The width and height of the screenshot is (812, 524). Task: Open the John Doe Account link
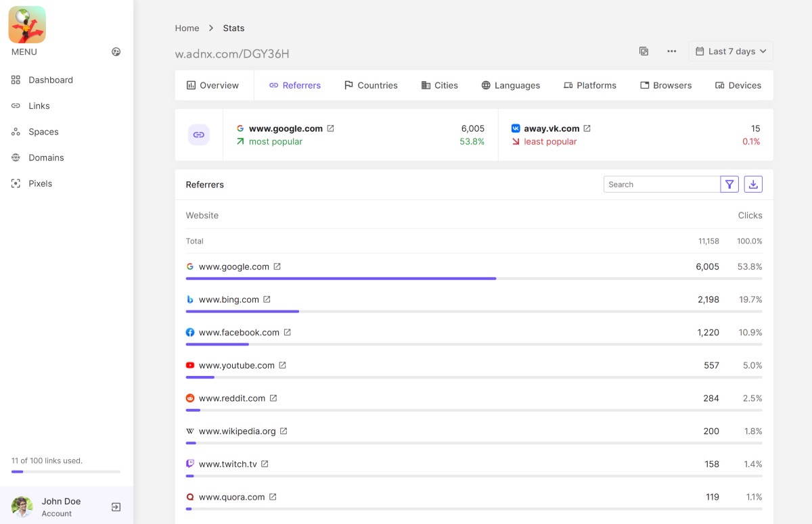61,507
